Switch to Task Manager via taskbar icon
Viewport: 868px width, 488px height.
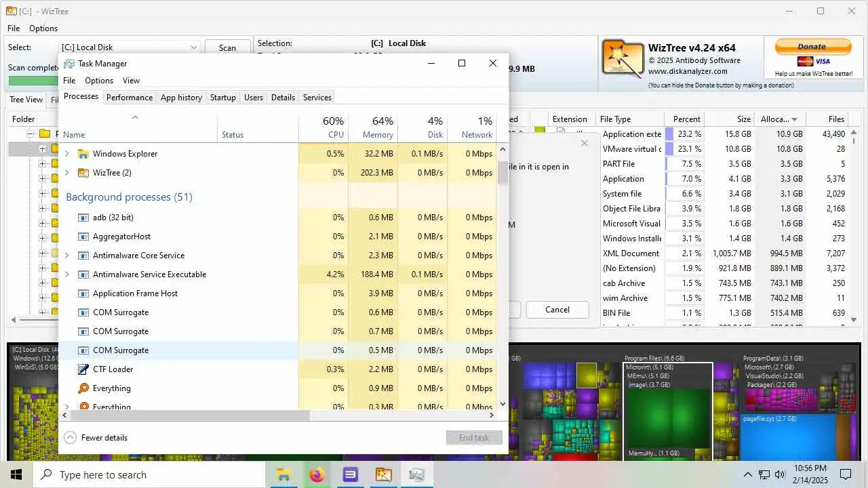point(416,474)
